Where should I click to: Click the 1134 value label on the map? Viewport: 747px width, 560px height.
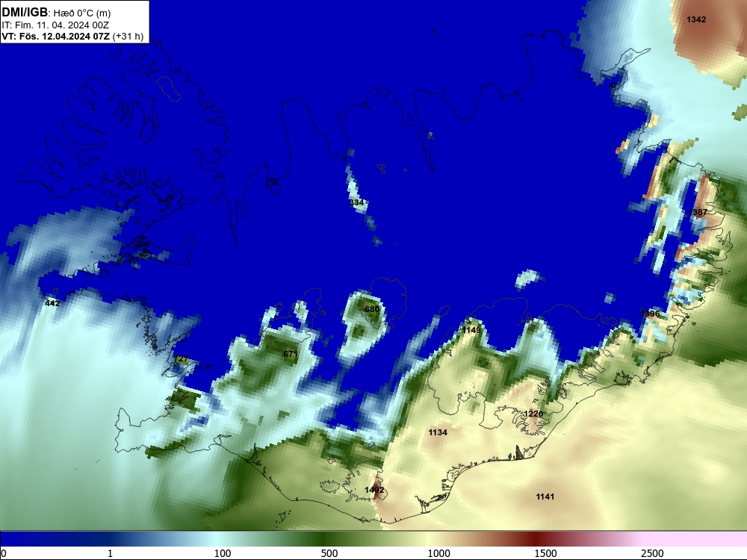(438, 432)
